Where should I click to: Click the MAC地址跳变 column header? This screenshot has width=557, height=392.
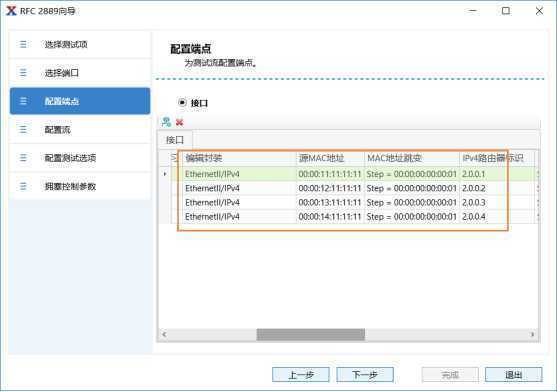(412, 158)
